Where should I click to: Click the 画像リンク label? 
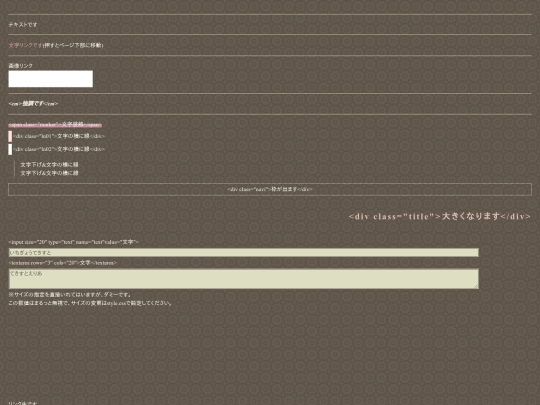21,66
